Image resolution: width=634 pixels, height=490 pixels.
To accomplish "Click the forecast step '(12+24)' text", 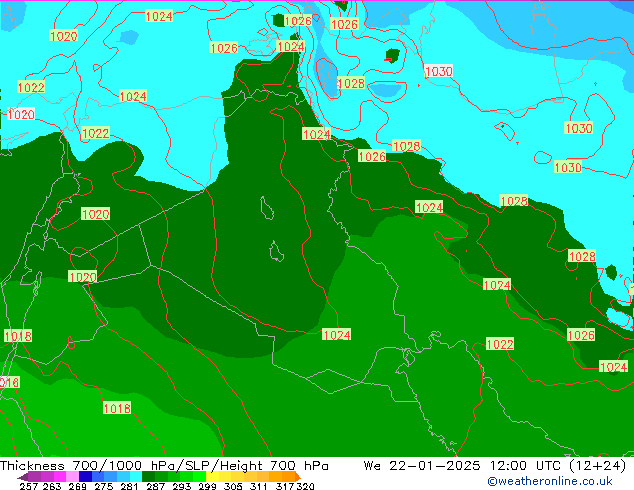I will click(598, 466).
